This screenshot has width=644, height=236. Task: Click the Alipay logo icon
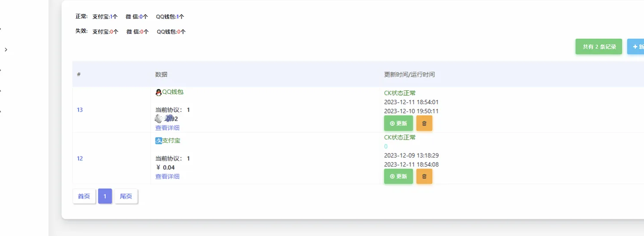[158, 140]
